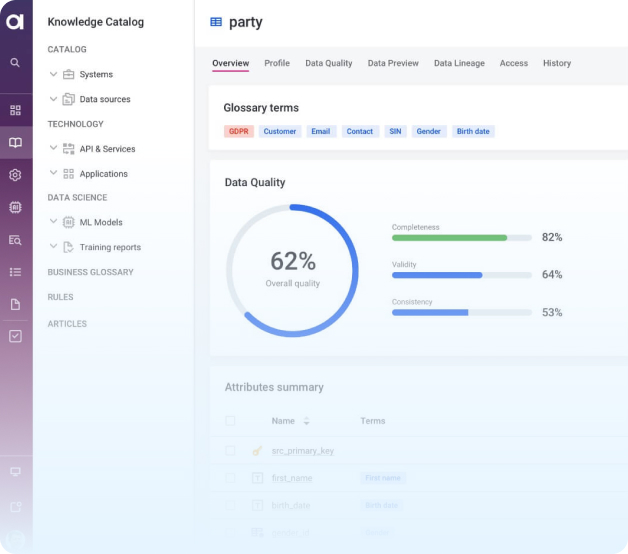628x554 pixels.
Task: Toggle the select-all checkbox in attributes header
Action: click(x=230, y=421)
